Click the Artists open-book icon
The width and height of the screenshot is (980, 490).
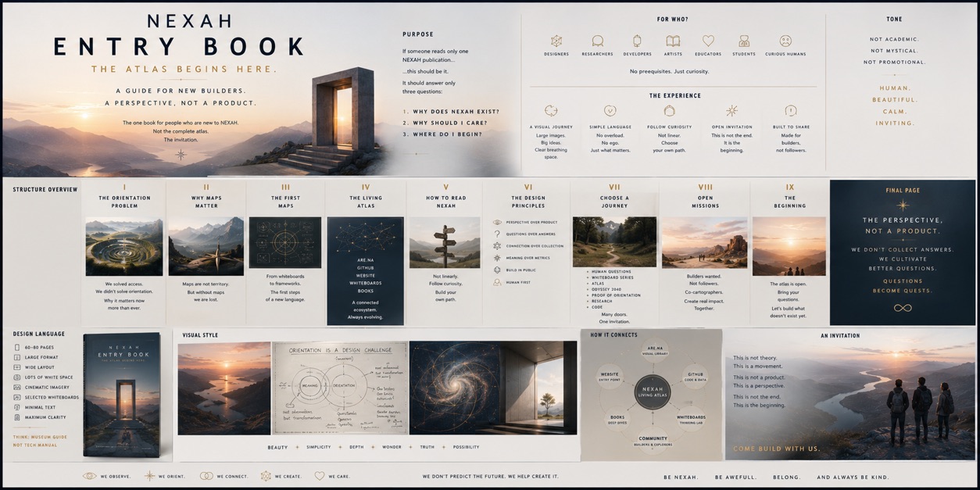click(x=673, y=41)
